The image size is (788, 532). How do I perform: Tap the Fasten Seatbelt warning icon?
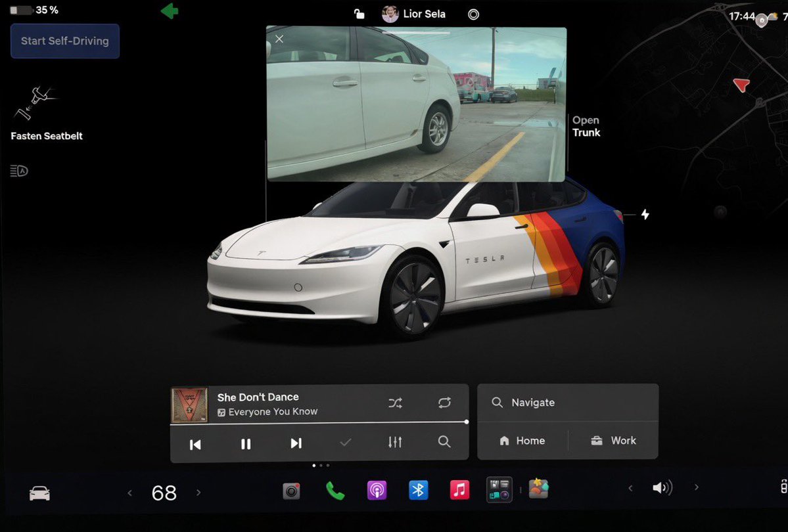(35, 104)
